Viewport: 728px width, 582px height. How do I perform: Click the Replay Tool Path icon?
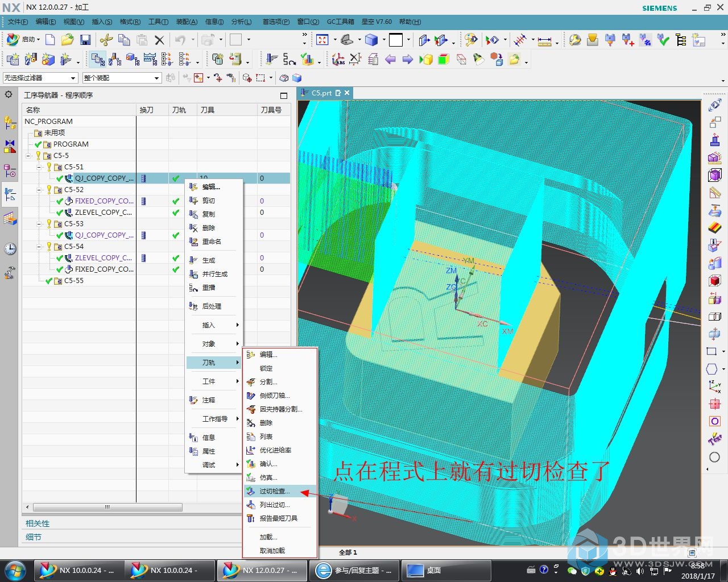(289, 59)
